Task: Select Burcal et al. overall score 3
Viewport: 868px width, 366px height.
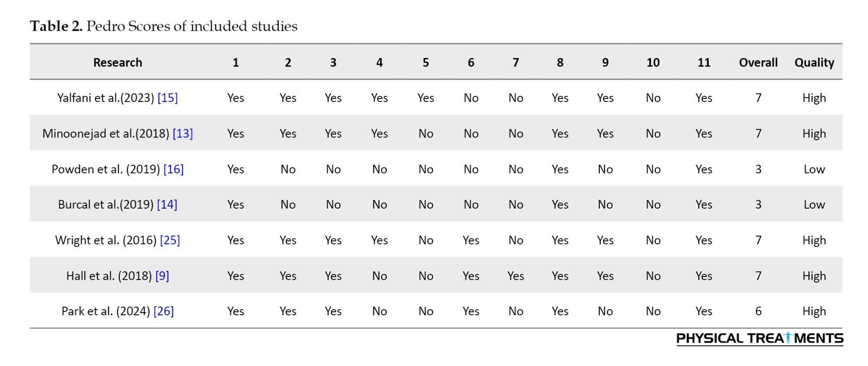Action: [x=758, y=205]
